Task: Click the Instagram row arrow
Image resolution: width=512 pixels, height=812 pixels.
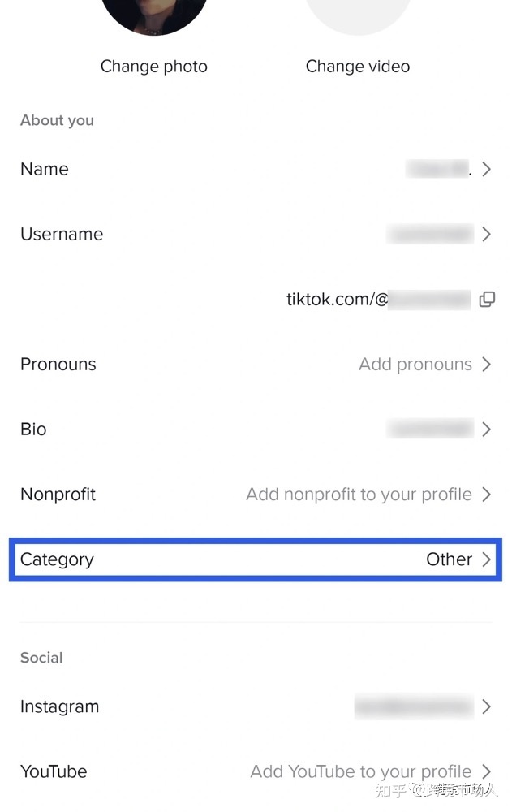Action: [x=486, y=706]
